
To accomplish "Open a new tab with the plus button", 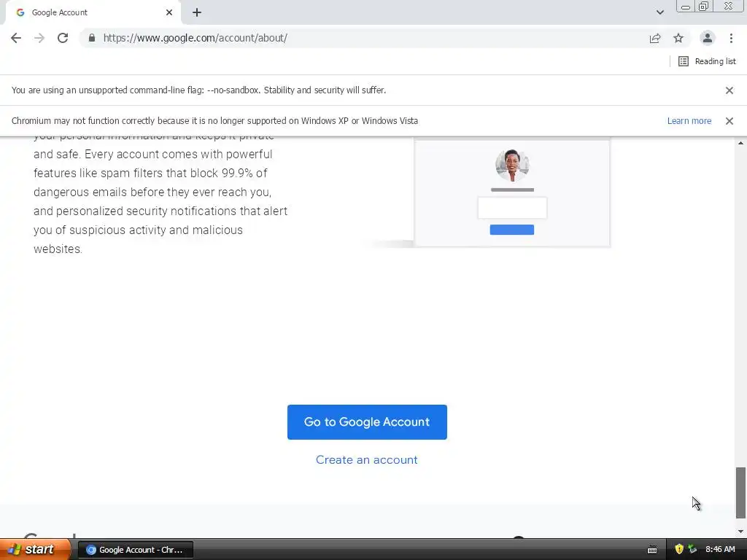I will (x=197, y=13).
